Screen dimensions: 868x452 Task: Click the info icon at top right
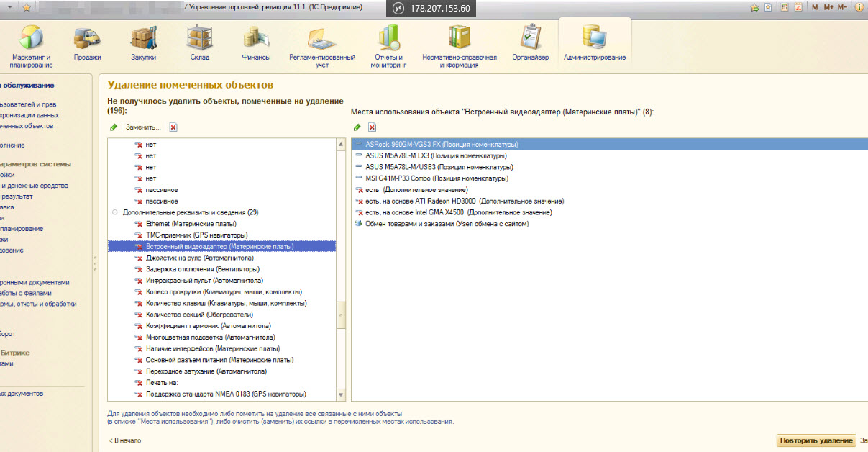click(859, 7)
